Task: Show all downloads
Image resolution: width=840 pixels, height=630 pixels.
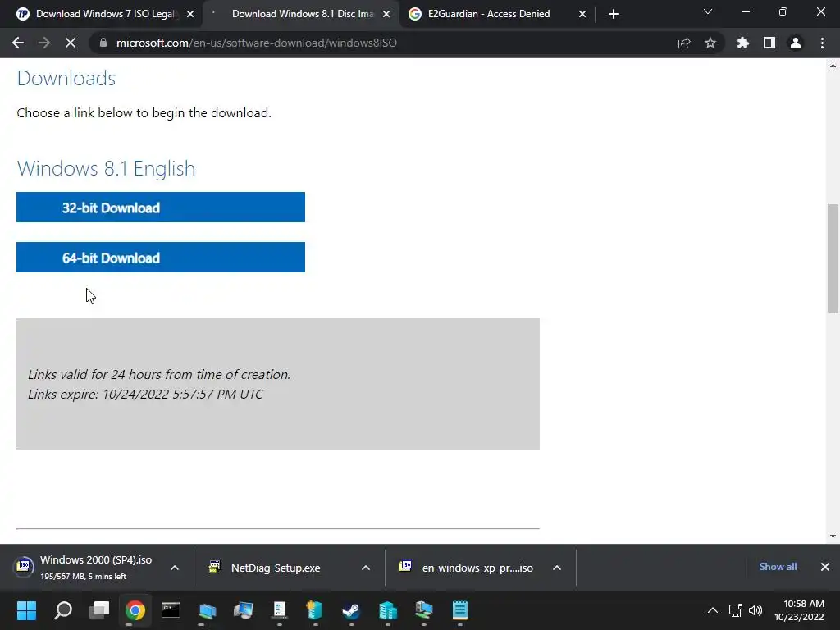Action: [778, 567]
